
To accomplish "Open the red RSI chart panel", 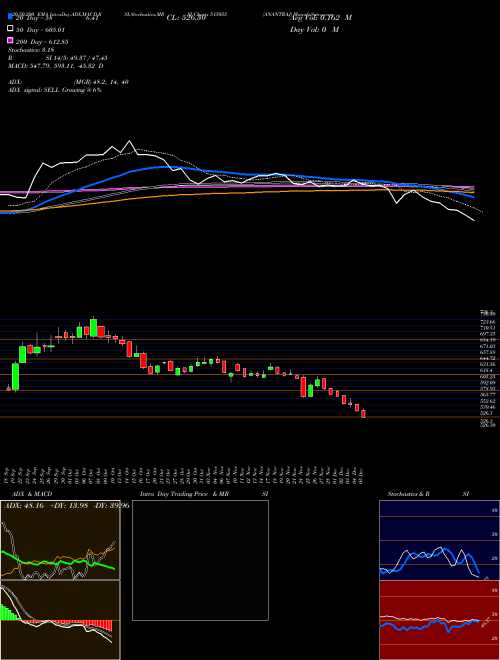I will (x=439, y=620).
